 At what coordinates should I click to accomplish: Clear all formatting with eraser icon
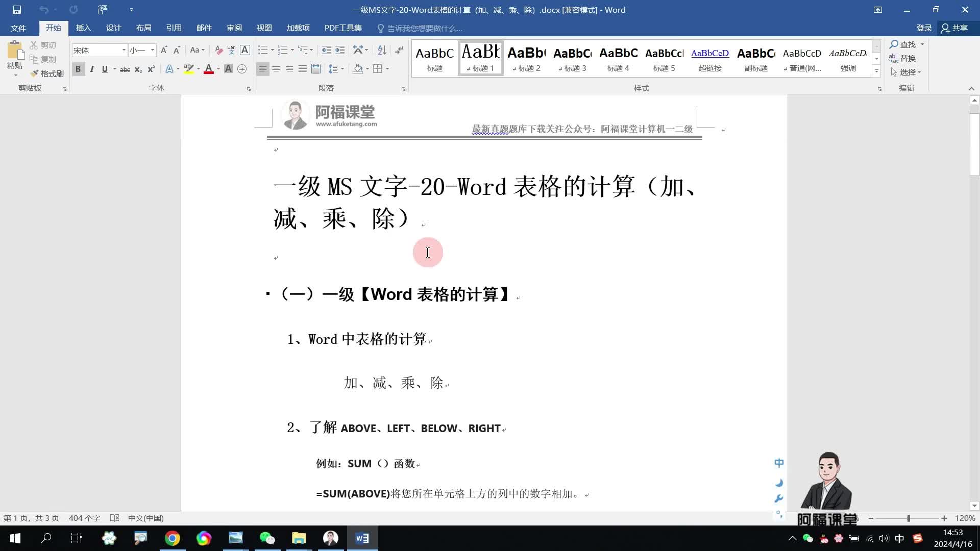pyautogui.click(x=218, y=50)
